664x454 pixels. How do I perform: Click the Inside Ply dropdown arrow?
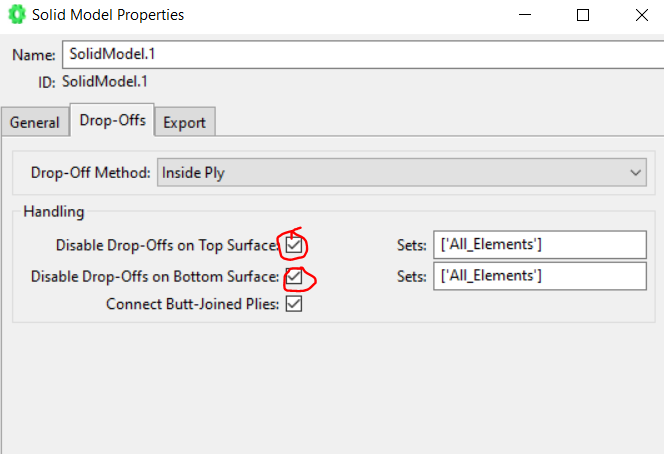click(637, 172)
